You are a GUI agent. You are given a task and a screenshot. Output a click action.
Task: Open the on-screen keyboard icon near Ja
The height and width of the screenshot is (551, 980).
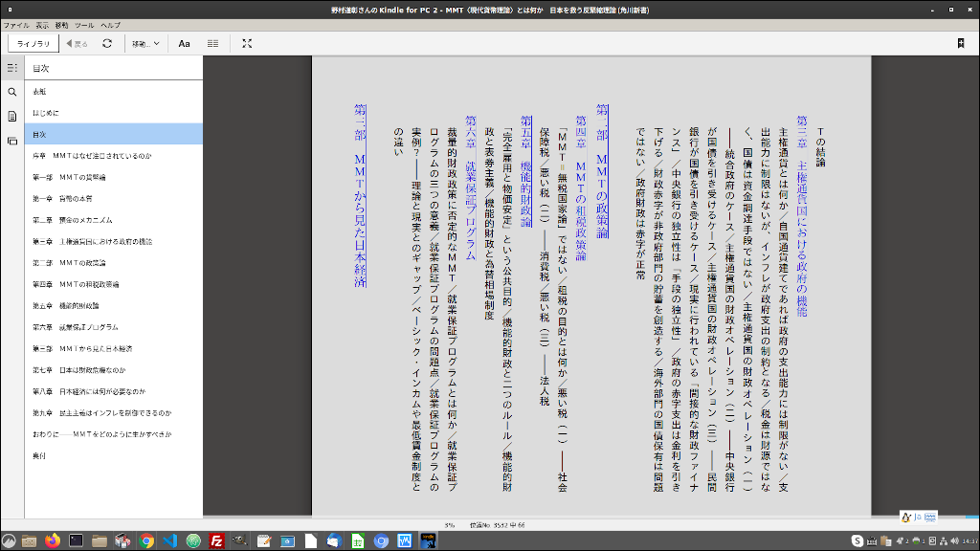point(930,518)
